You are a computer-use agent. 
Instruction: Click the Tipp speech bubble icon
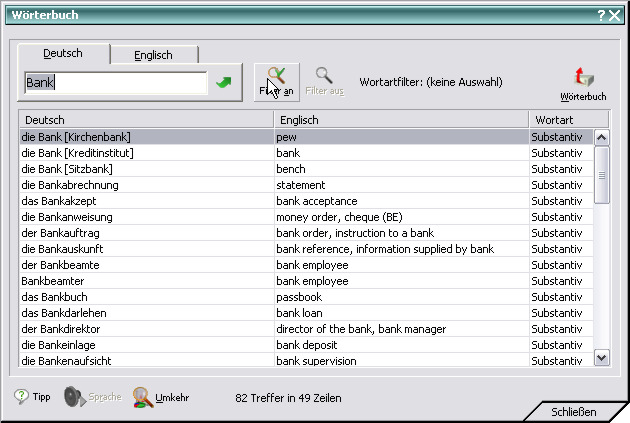coord(21,397)
